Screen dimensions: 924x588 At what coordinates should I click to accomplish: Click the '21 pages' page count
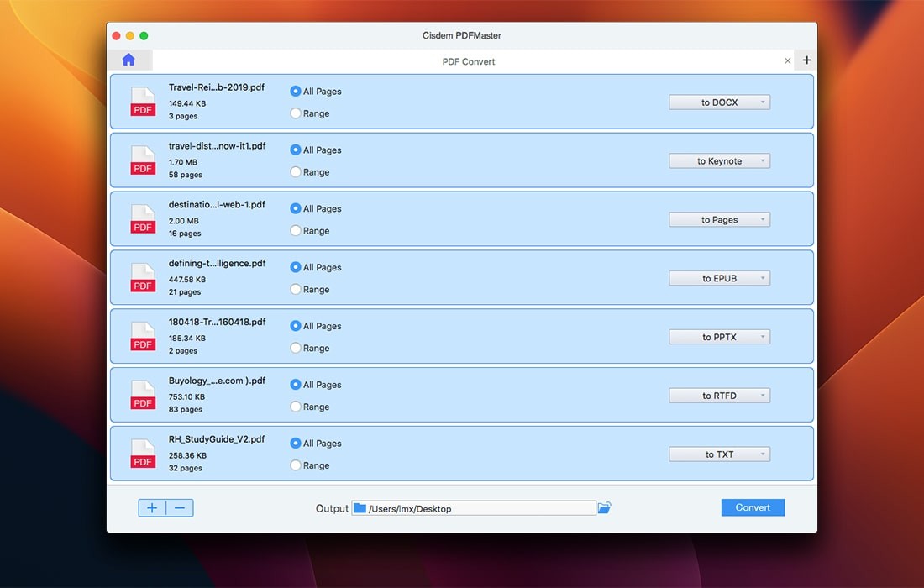[185, 291]
